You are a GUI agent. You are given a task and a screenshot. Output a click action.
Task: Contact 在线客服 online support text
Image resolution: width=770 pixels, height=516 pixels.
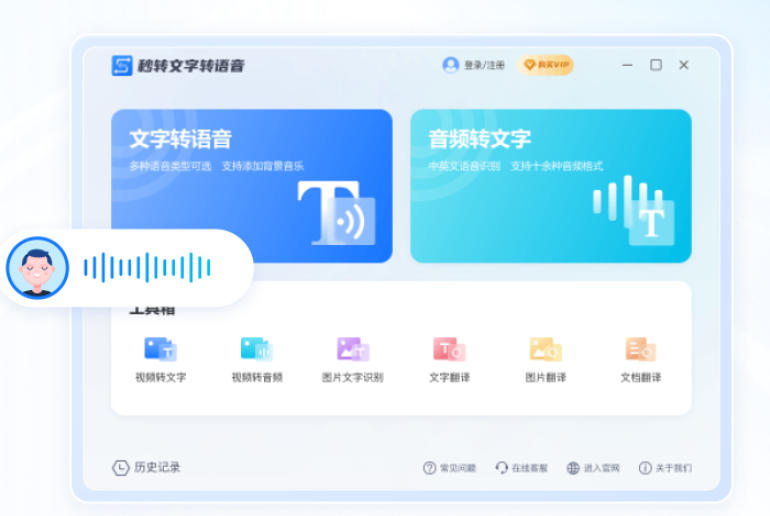(x=529, y=468)
